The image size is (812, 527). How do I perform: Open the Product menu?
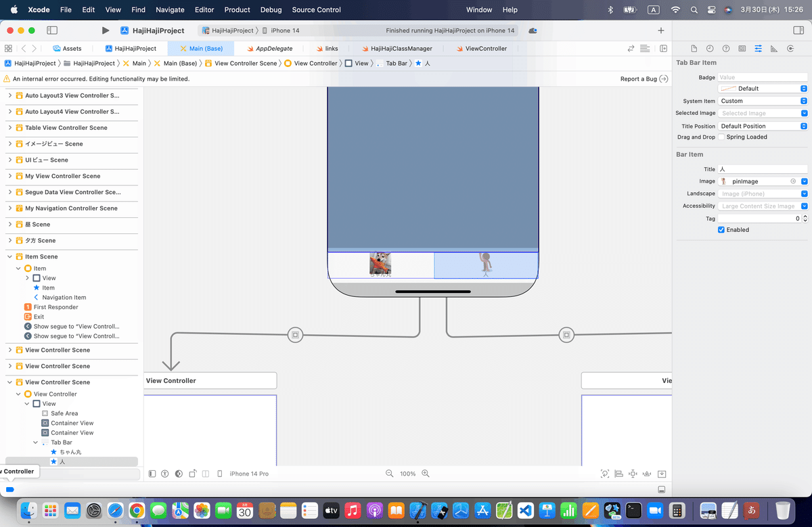pos(238,10)
